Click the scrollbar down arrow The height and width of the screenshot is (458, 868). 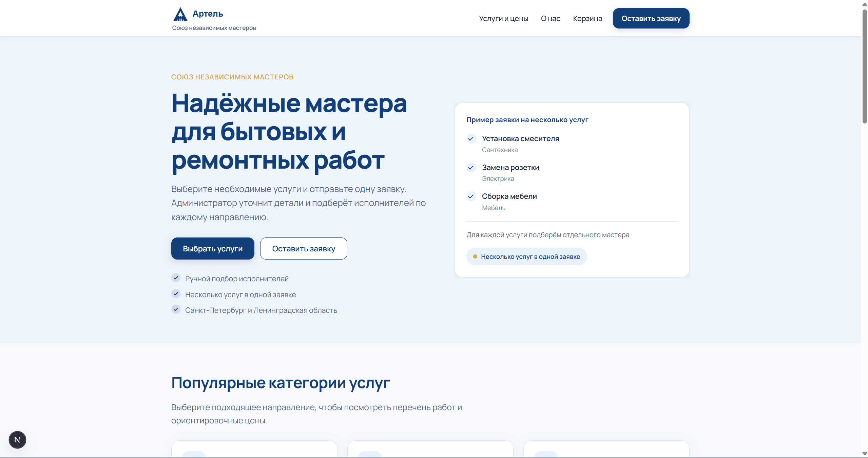[865, 454]
